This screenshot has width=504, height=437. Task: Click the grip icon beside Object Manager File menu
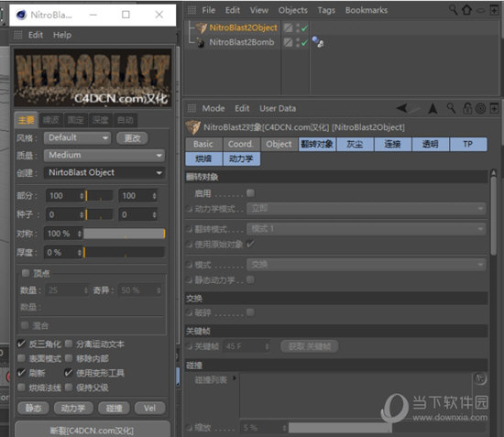pyautogui.click(x=192, y=10)
